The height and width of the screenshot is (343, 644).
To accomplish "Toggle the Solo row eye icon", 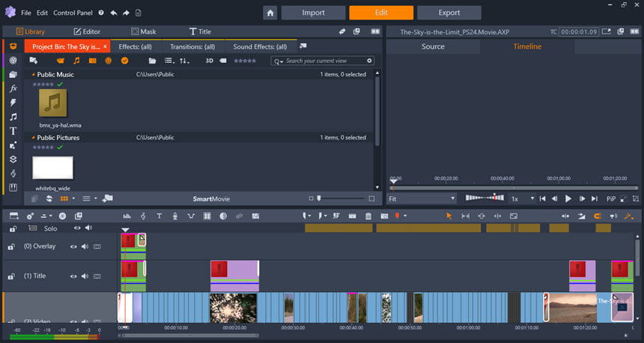I will point(77,228).
